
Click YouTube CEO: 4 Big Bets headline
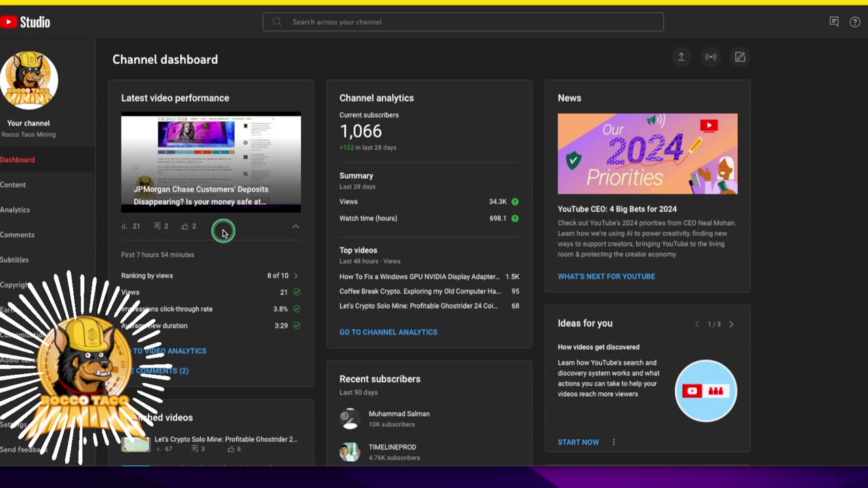[x=617, y=209]
